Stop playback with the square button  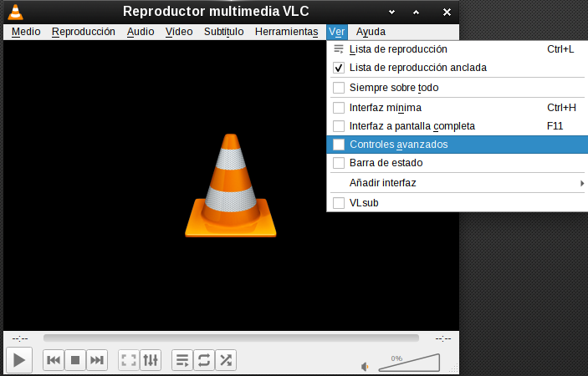click(x=75, y=360)
